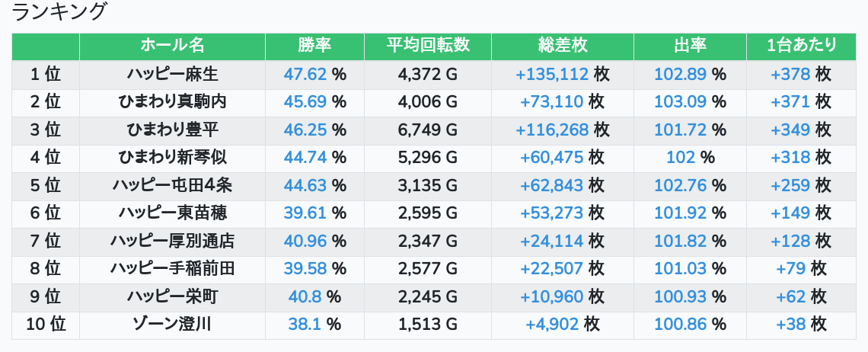The height and width of the screenshot is (352, 868).
Task: Sort by 勝率 column header
Action: click(x=314, y=46)
